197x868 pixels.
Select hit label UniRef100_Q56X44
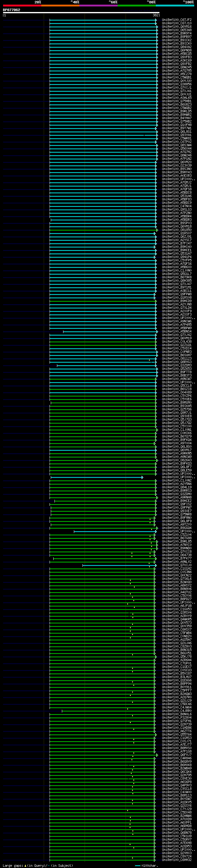click(177, 149)
